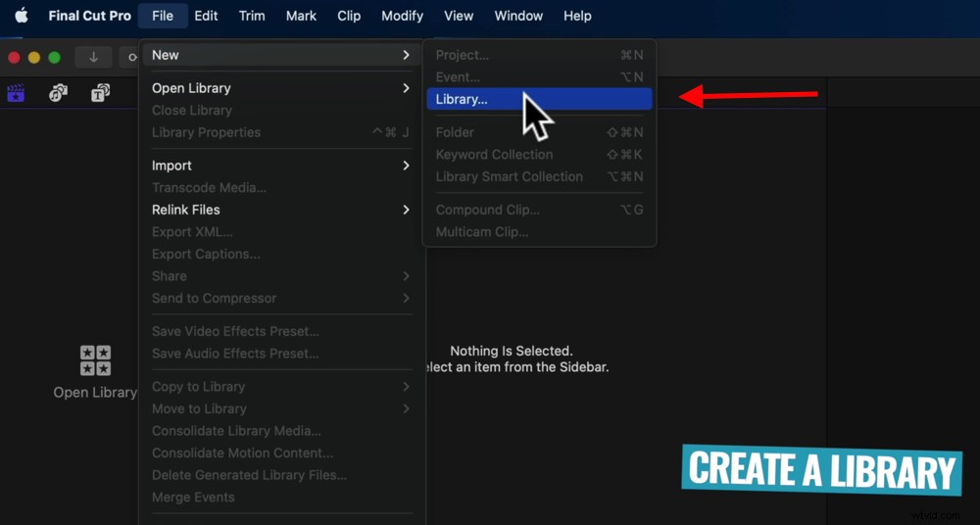The image size is (980, 525).
Task: Select Save Audio Effects Preset...
Action: (282, 354)
